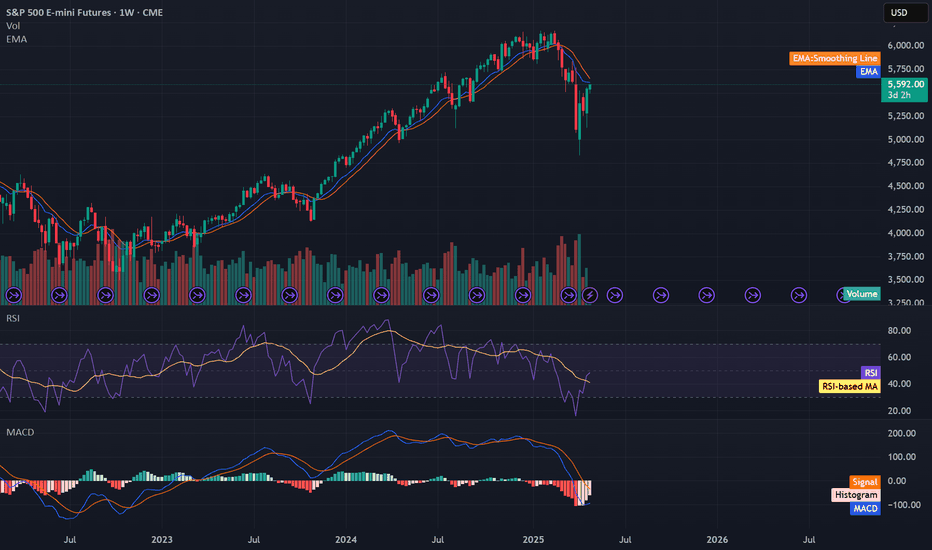Screen dimensions: 932x550
Task: Click the 5,250.00 price axis value
Action: [x=906, y=116]
